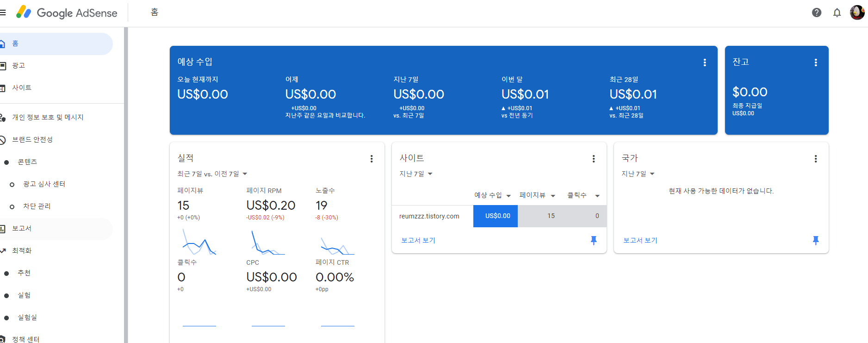Click the US$0.00 blue cell in site row
This screenshot has width=868, height=343.
(496, 216)
